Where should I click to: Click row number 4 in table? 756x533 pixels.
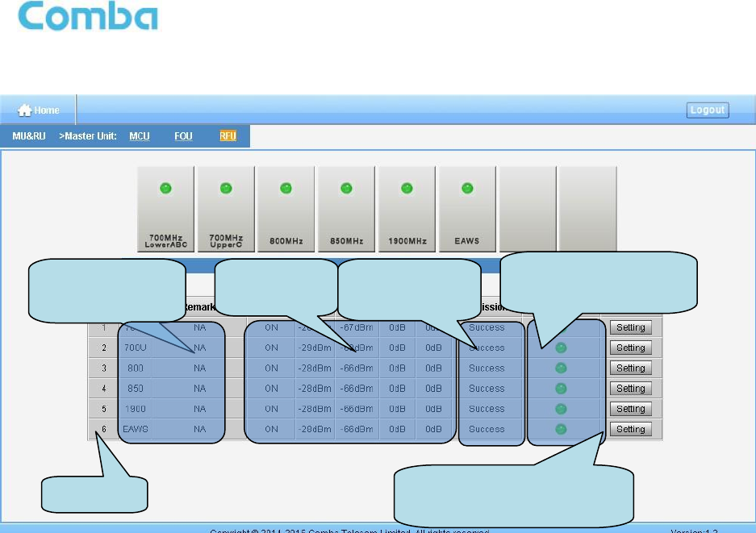[103, 389]
